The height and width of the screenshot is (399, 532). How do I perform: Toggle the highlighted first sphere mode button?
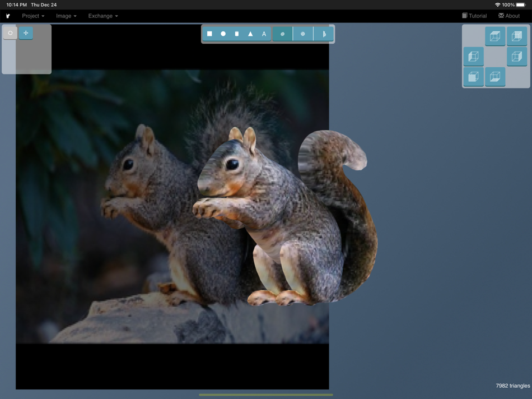[x=283, y=34]
